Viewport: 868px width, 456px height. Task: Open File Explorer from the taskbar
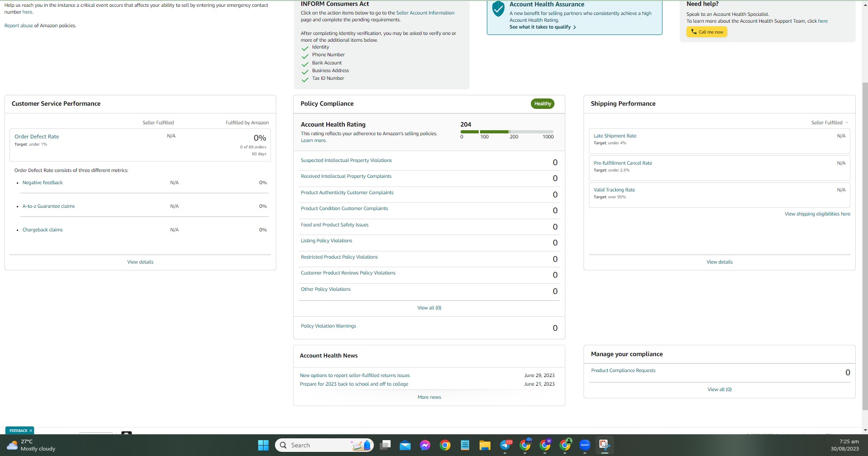click(485, 445)
